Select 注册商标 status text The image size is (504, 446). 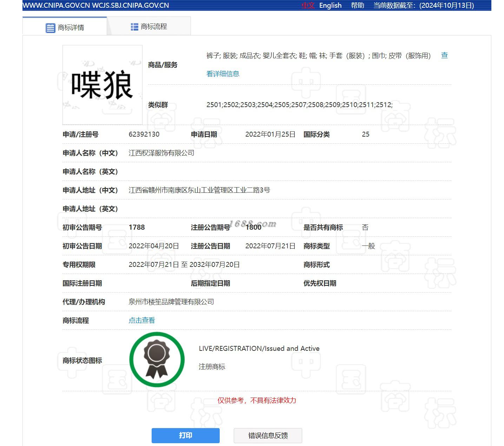(x=212, y=367)
